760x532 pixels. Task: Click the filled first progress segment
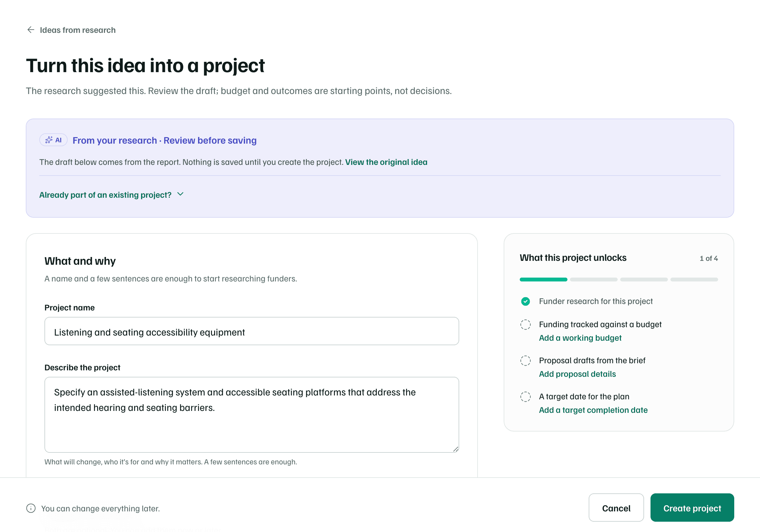543,280
